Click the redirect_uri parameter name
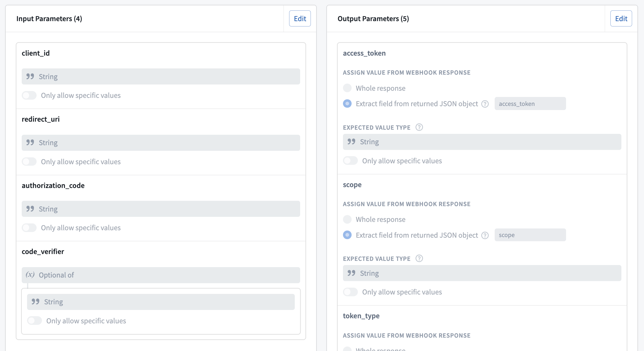The height and width of the screenshot is (351, 644). (x=41, y=119)
